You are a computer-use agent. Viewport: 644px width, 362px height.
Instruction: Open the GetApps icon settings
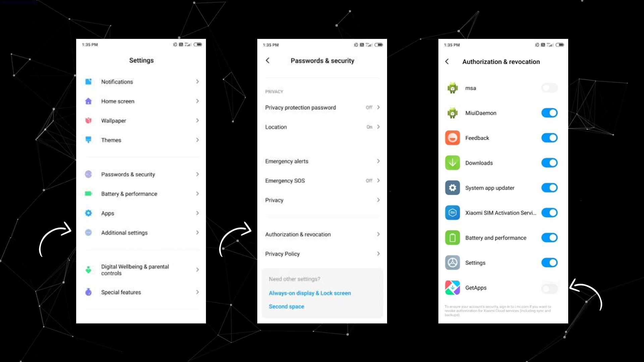[x=453, y=288]
